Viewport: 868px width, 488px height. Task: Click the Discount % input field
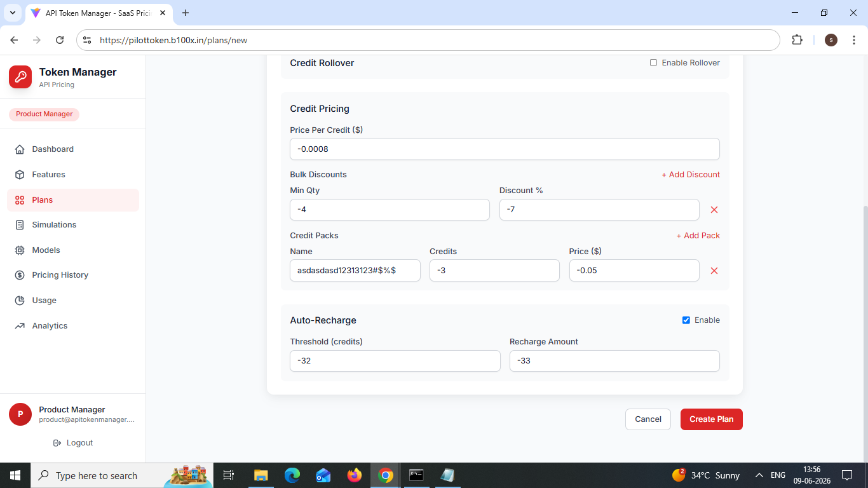(599, 210)
